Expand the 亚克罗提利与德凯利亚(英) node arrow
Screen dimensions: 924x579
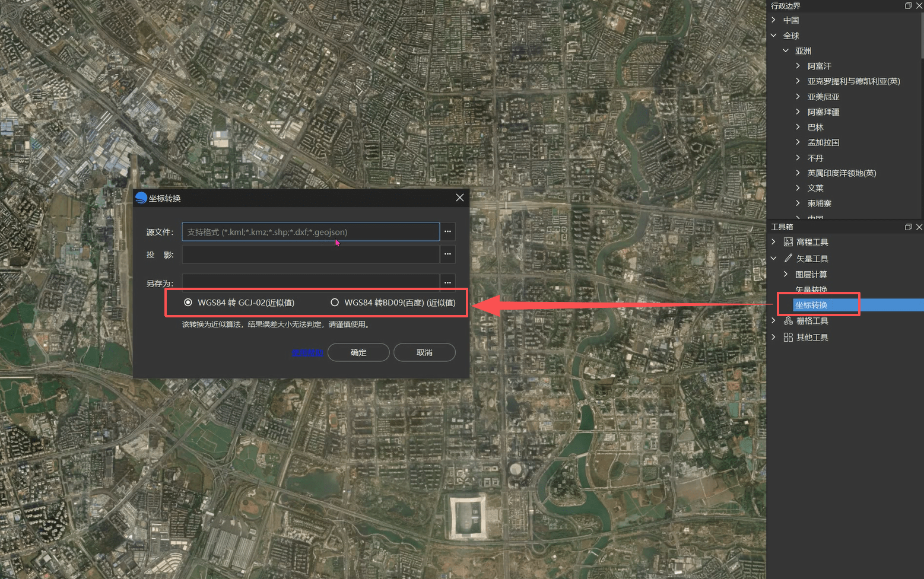coord(798,81)
